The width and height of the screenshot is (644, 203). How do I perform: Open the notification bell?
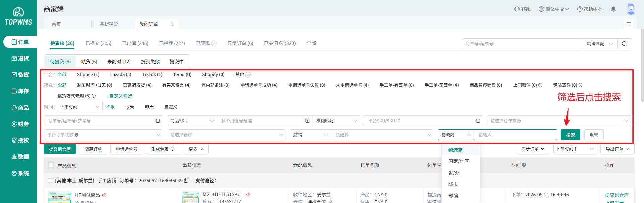point(613,9)
